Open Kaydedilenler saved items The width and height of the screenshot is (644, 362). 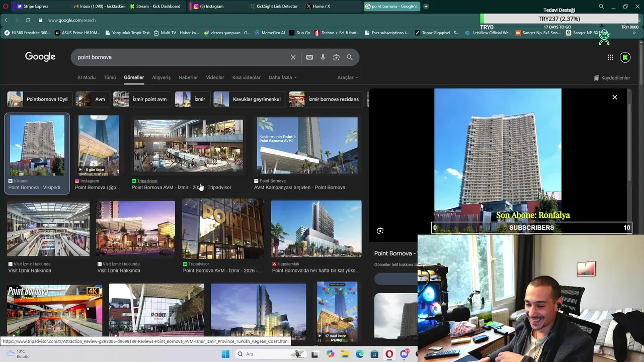(x=612, y=78)
